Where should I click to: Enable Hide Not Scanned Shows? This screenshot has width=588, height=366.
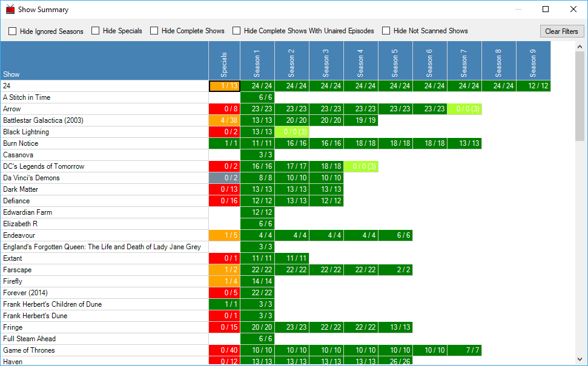pos(386,31)
